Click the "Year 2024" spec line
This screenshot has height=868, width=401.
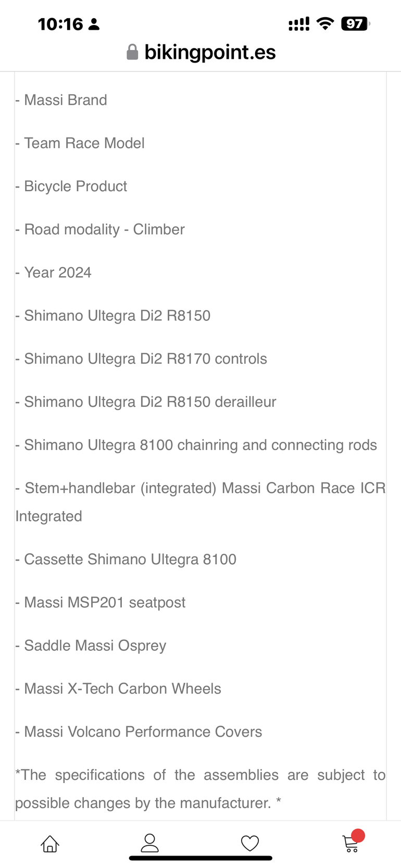(58, 272)
